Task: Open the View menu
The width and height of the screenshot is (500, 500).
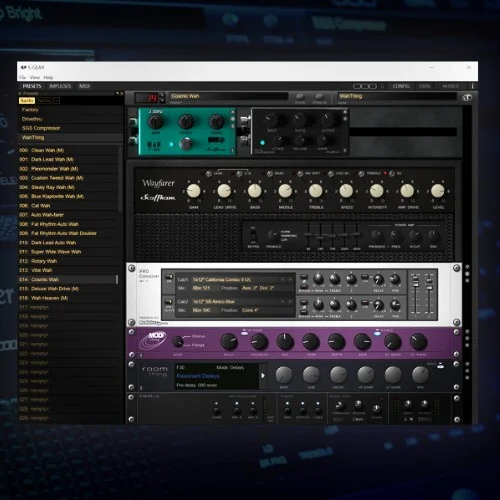Action: point(35,78)
